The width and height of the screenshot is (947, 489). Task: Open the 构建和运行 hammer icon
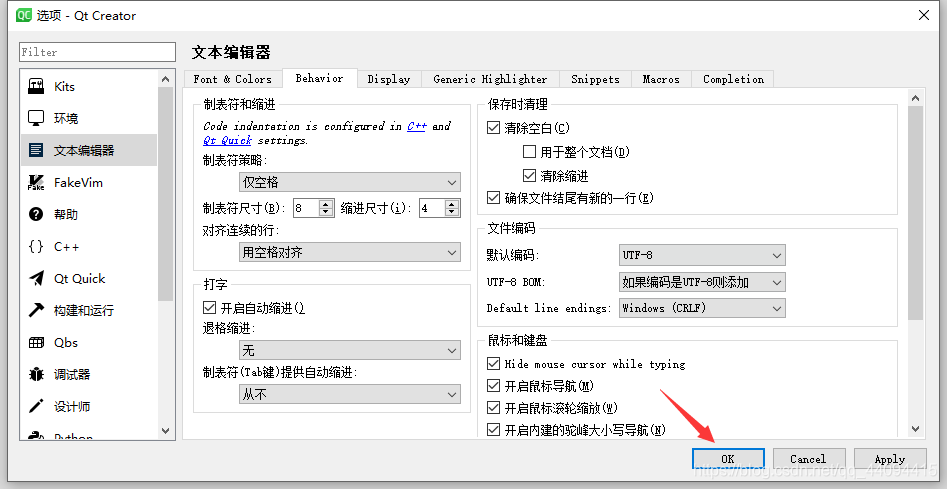(36, 310)
